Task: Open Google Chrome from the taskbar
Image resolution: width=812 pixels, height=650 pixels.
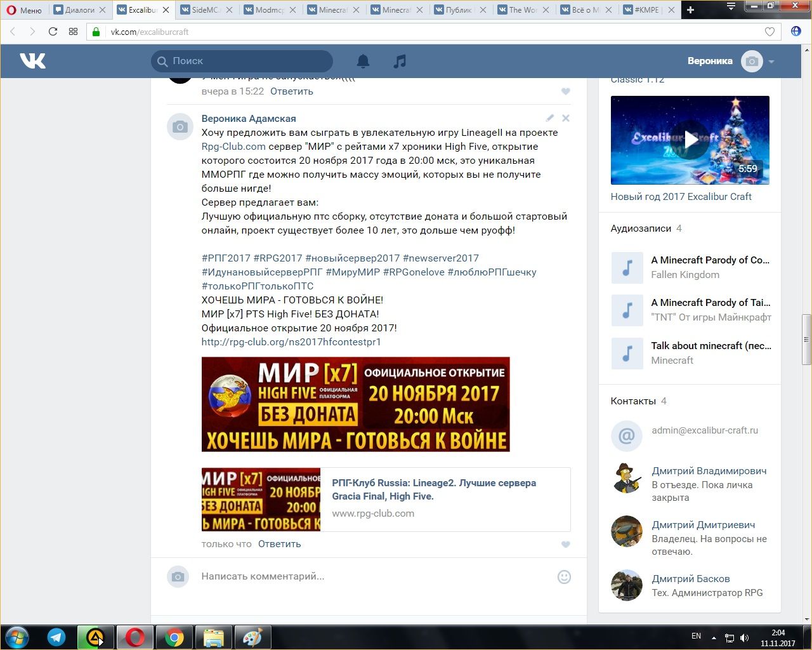Action: click(174, 637)
